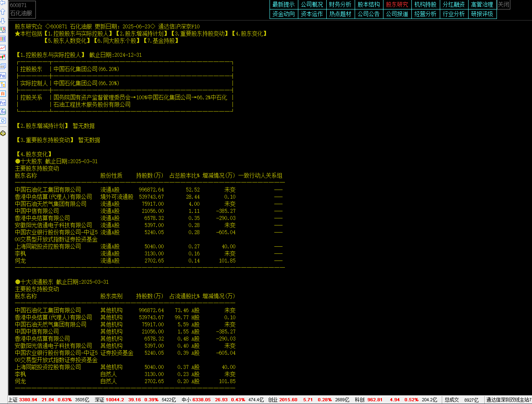Viewport: 532px width, 404px height.
Task: Click the 关闭 button at top right
Action: (504, 5)
